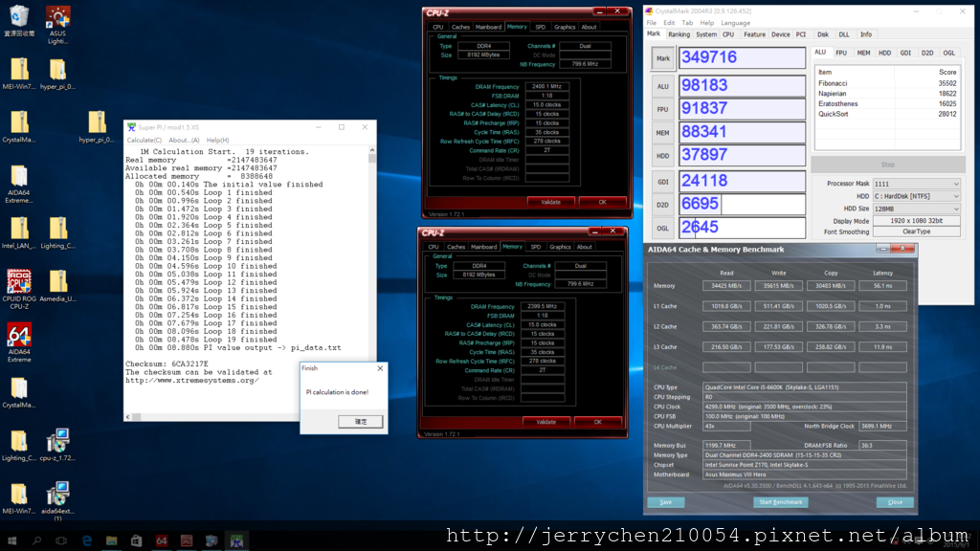This screenshot has height=551, width=980.
Task: Select the aida64ext installer desktop icon
Action: pyautogui.click(x=57, y=501)
